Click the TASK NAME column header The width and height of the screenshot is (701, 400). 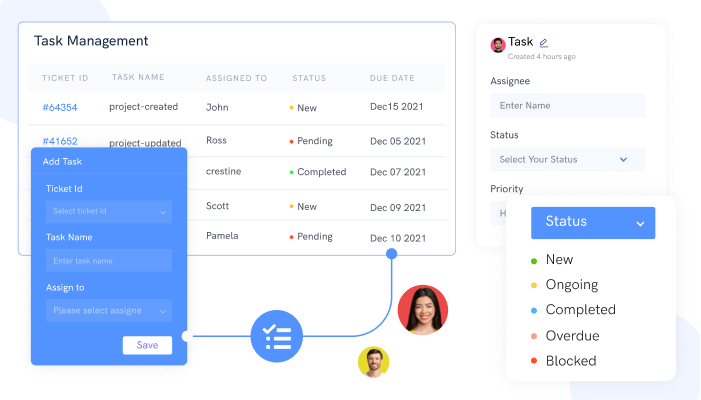[x=138, y=77]
